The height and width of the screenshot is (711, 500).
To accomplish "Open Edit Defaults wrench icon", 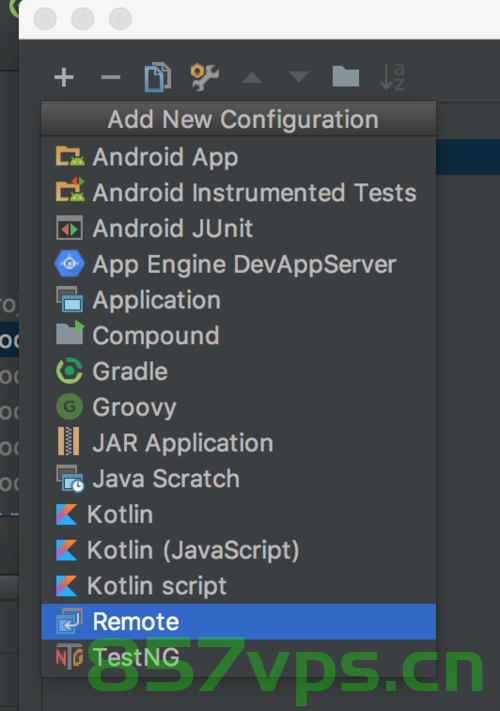I will click(x=204, y=77).
